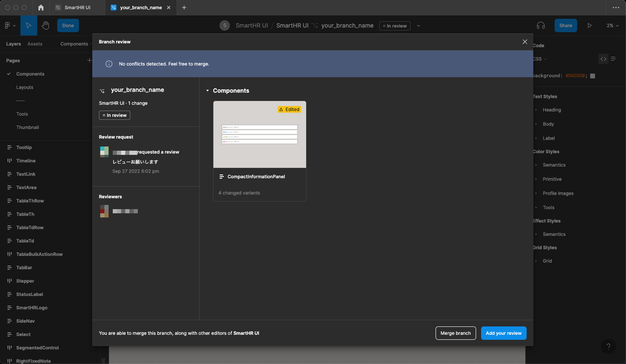Start audio conversation with headphones icon
The width and height of the screenshot is (626, 364).
[540, 25]
